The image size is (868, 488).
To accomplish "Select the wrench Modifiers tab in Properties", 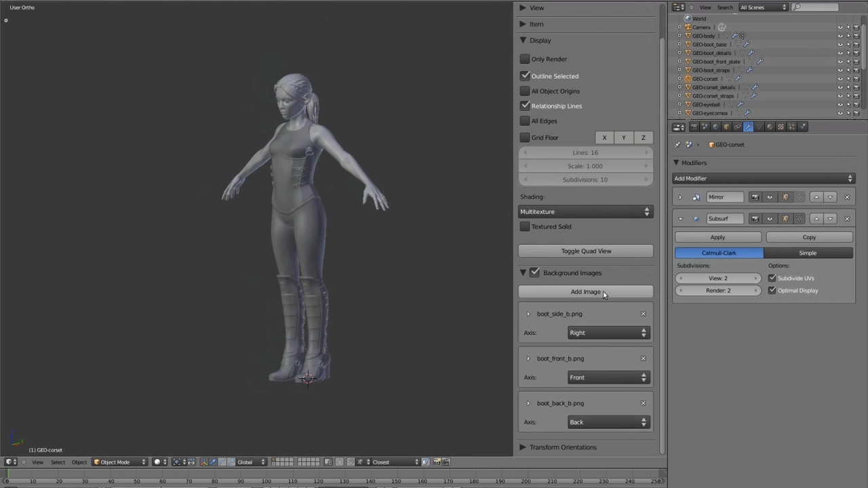I will click(x=749, y=127).
